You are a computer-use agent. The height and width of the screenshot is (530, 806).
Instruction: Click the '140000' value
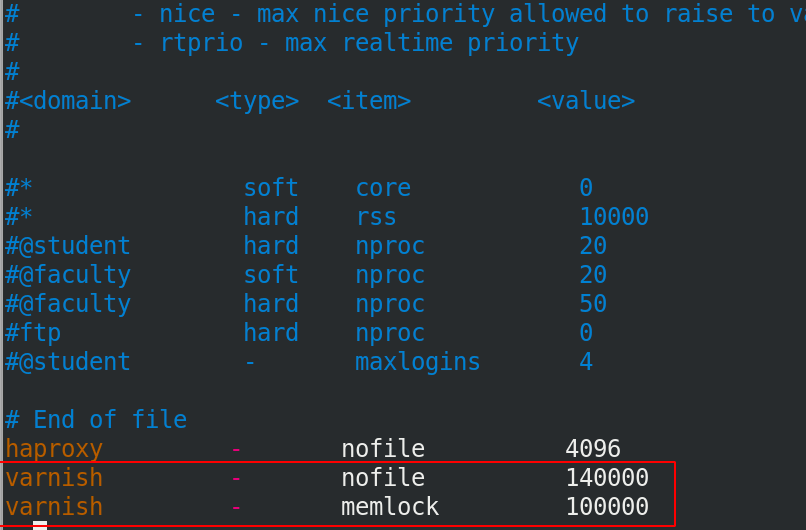coord(607,478)
